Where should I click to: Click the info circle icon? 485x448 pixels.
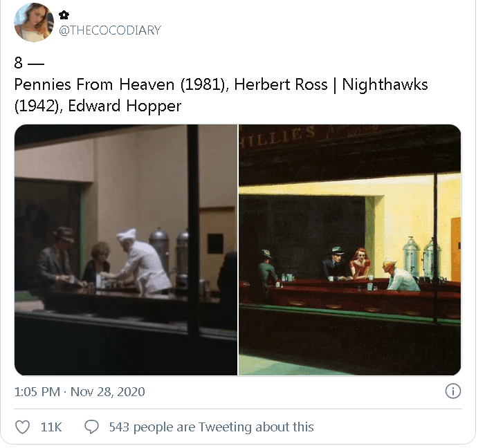pos(453,391)
